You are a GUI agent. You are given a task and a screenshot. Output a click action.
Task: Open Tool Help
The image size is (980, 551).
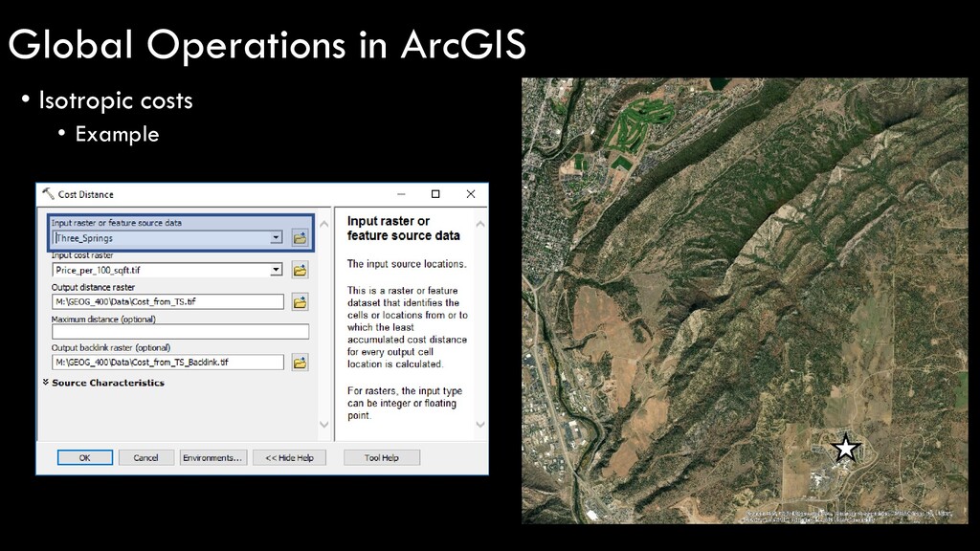(x=381, y=458)
